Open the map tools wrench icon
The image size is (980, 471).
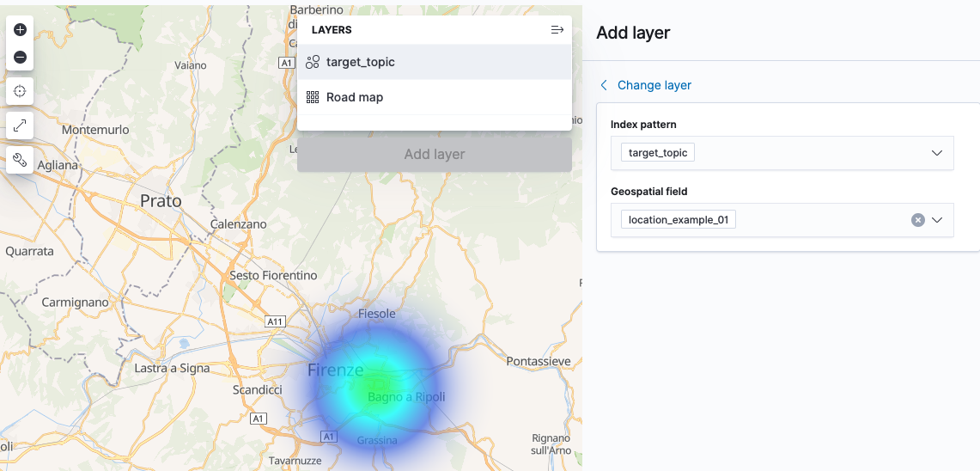tap(21, 159)
